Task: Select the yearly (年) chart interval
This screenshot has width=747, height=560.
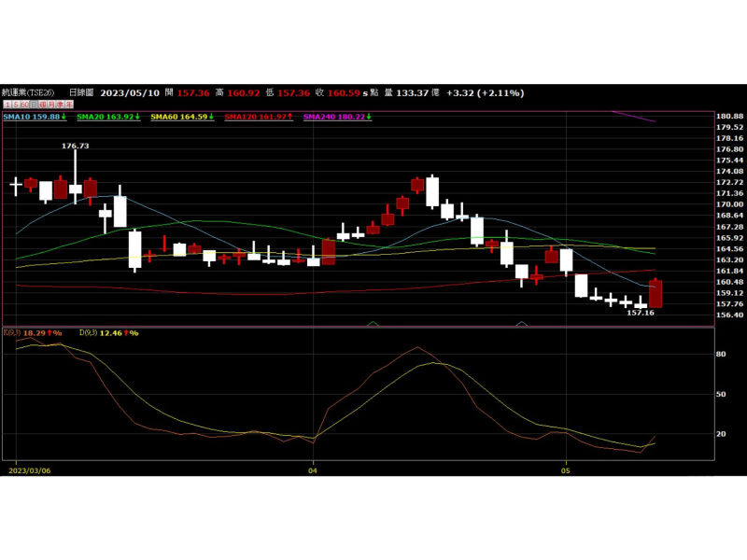Action: coord(68,105)
